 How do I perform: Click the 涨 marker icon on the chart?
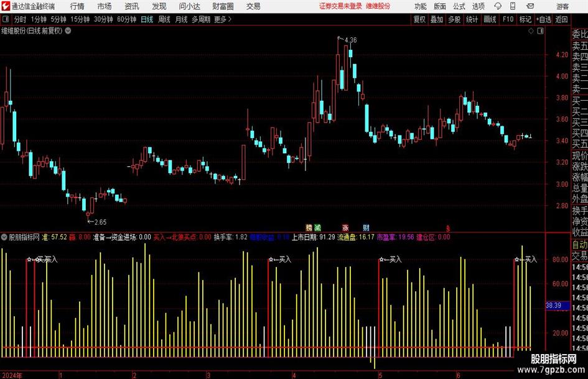(345, 227)
